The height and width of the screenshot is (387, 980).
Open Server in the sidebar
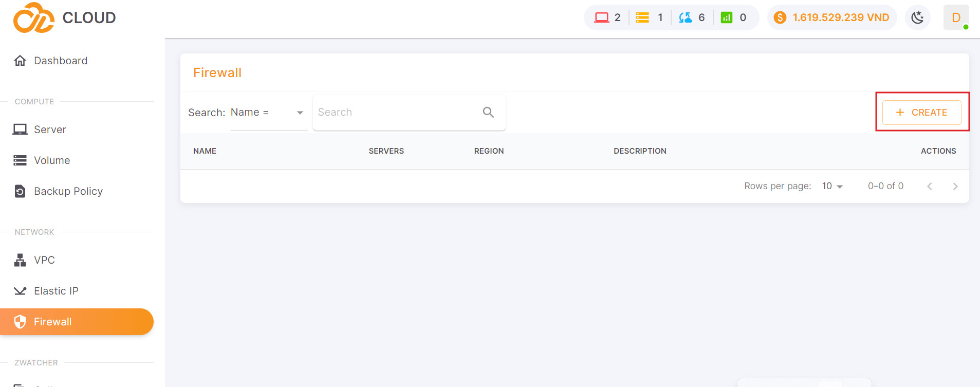point(77,130)
